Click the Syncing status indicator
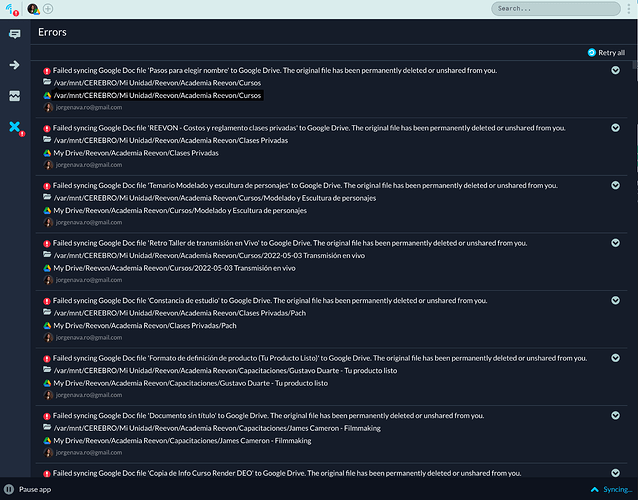This screenshot has height=500, width=638. (610, 490)
